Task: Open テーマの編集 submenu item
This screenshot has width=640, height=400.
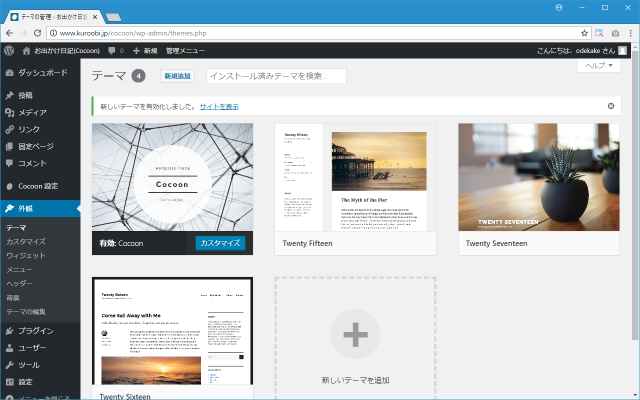Action: coord(26,311)
